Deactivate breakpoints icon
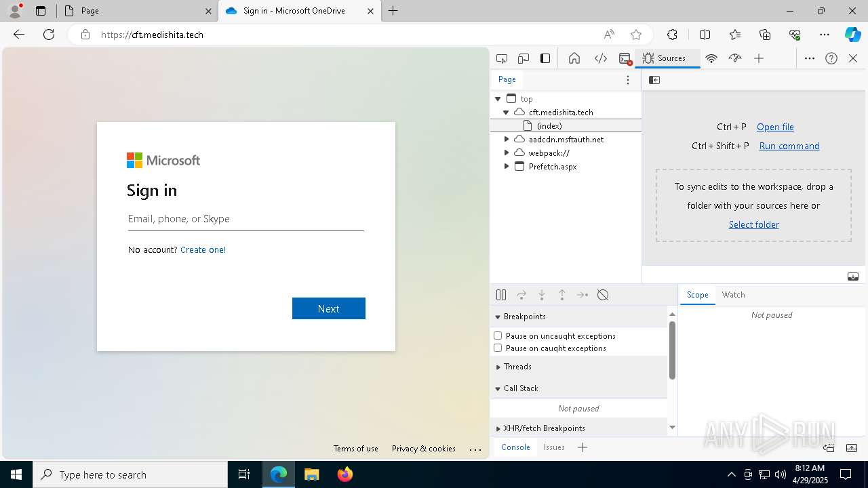Screen dimensions: 868x488 tap(603, 295)
